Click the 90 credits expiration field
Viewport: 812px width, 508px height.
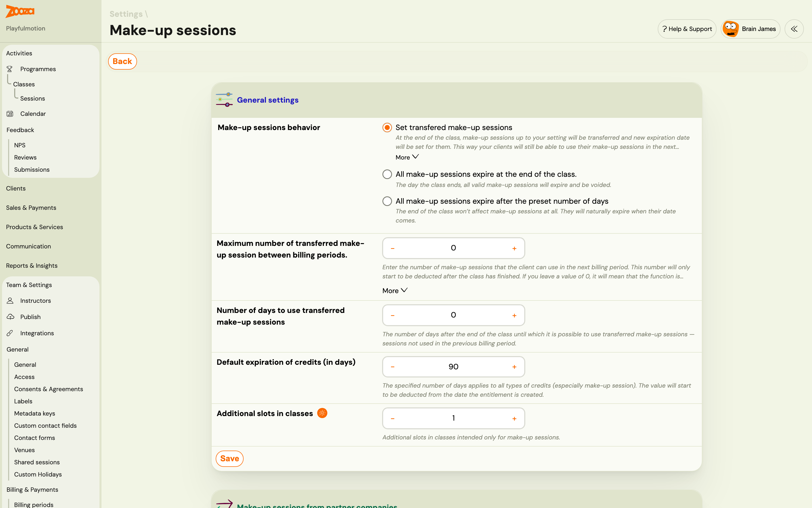[453, 367]
